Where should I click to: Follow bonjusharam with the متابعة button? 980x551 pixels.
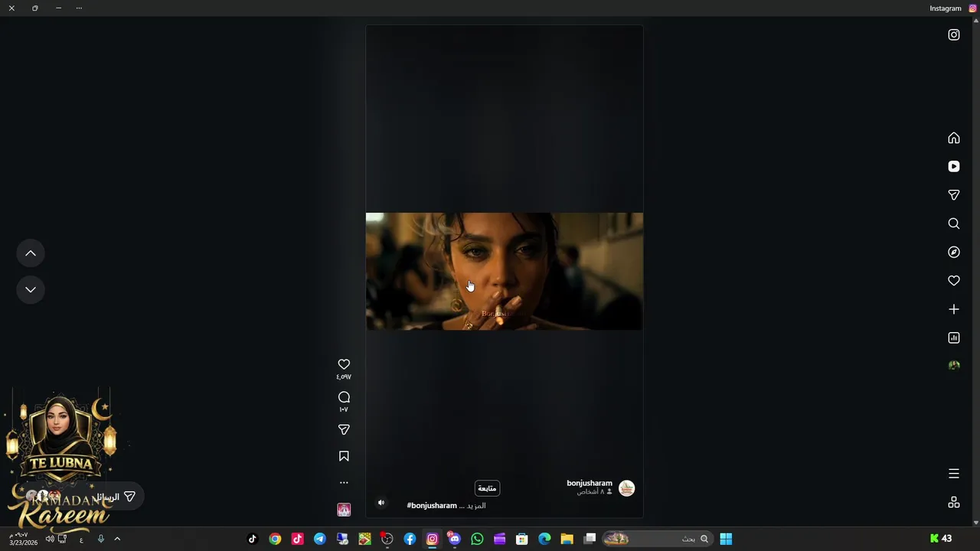coord(487,488)
